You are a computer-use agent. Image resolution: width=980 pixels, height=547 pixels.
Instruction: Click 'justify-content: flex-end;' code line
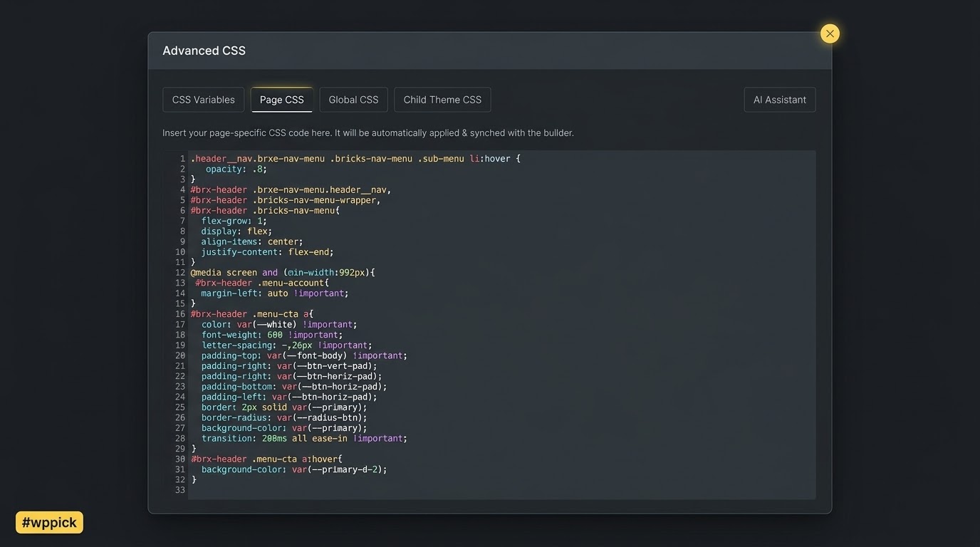tap(267, 251)
